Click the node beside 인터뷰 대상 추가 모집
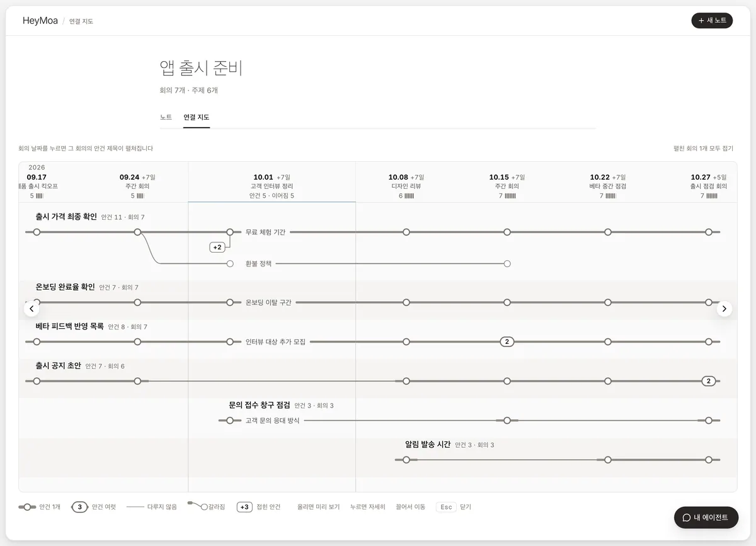756x546 pixels. coord(230,342)
